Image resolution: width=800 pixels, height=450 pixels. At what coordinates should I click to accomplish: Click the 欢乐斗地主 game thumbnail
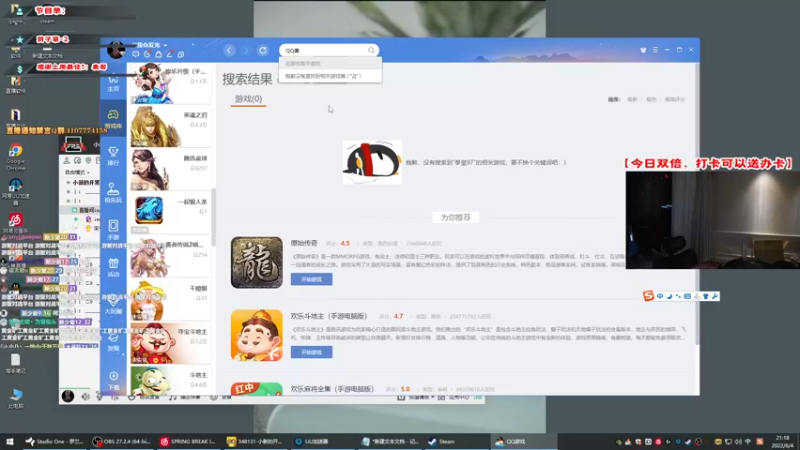pos(257,335)
